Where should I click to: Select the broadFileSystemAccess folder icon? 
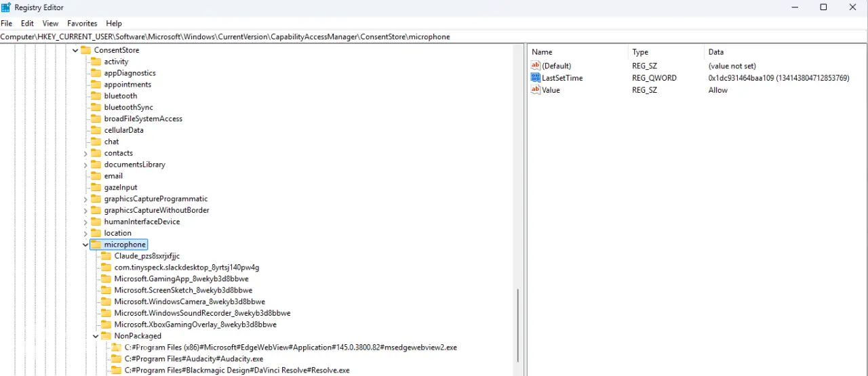(x=96, y=119)
